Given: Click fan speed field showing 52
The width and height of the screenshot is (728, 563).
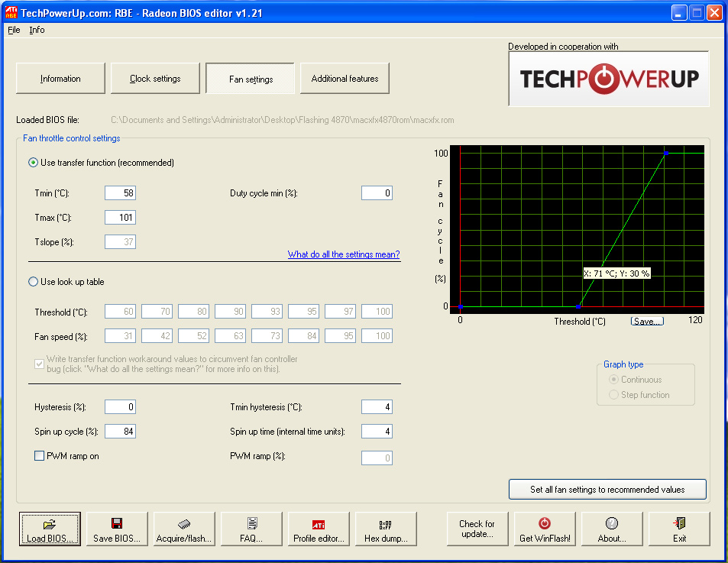Looking at the screenshot, I should click(193, 335).
